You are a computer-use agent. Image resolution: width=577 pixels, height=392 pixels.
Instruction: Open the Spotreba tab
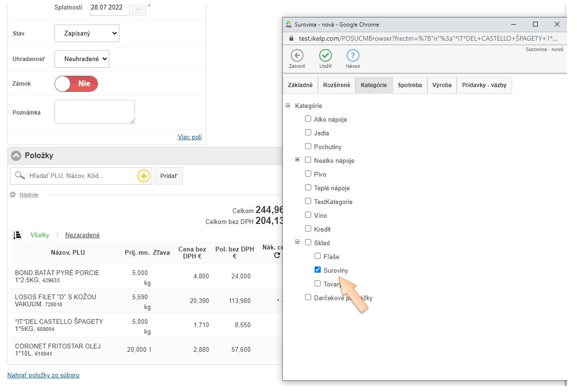point(410,85)
